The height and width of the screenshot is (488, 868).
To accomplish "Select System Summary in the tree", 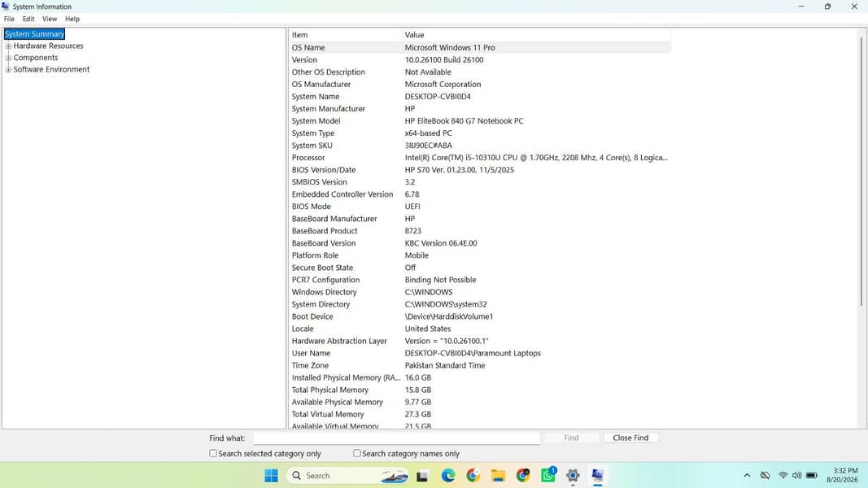I will coord(34,33).
